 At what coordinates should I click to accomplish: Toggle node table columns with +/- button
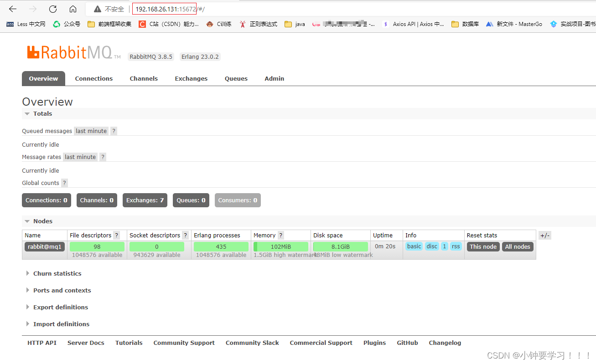point(544,236)
